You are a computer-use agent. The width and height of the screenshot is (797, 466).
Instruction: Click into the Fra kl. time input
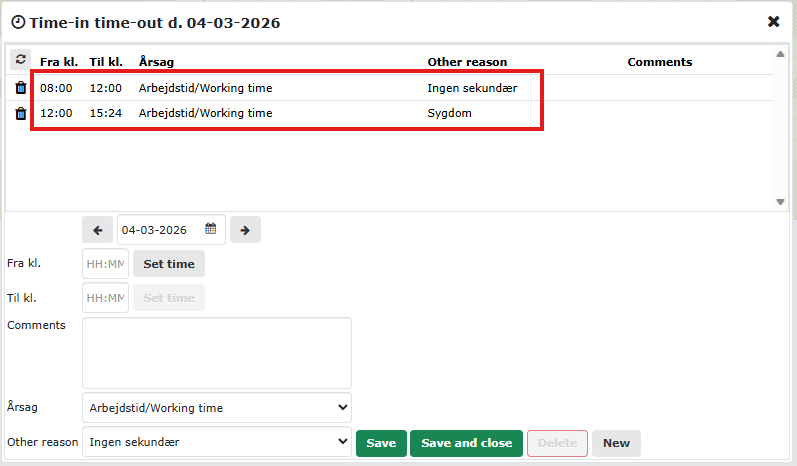(x=105, y=264)
